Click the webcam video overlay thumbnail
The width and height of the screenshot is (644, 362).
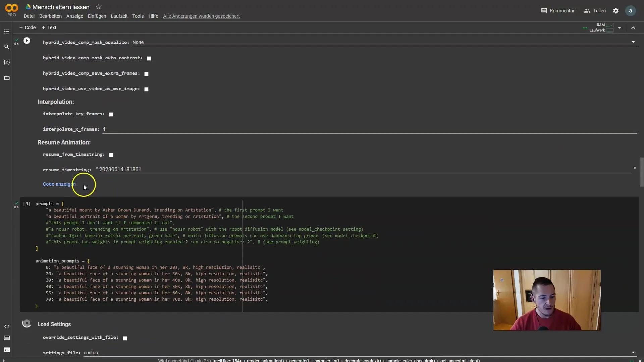click(x=547, y=300)
